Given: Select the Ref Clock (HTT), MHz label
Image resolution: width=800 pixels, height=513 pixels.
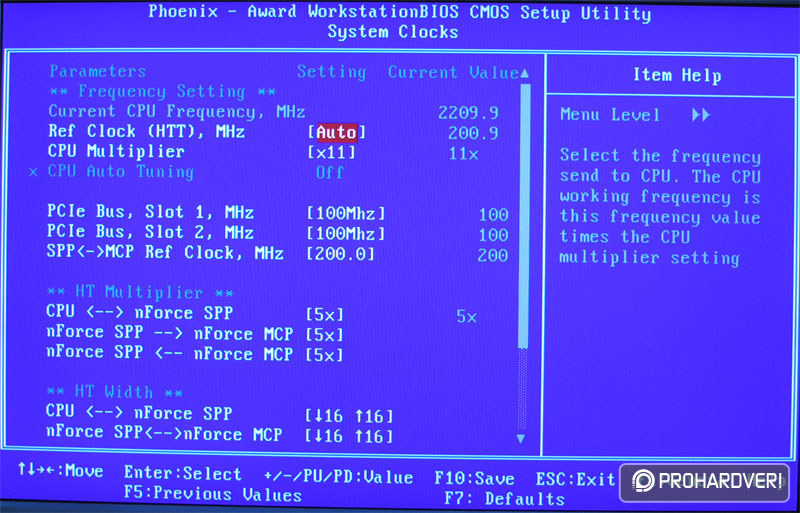Looking at the screenshot, I should tap(146, 132).
